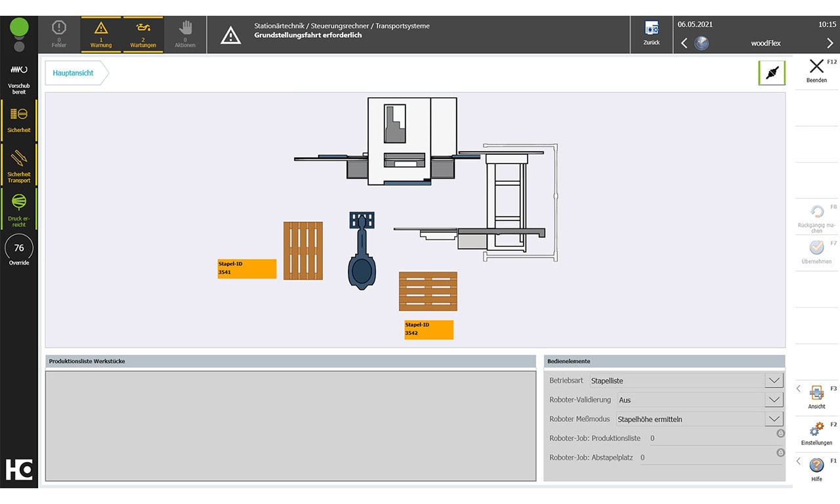The height and width of the screenshot is (504, 840).
Task: Click the warning triangle beside the message
Action: (231, 35)
